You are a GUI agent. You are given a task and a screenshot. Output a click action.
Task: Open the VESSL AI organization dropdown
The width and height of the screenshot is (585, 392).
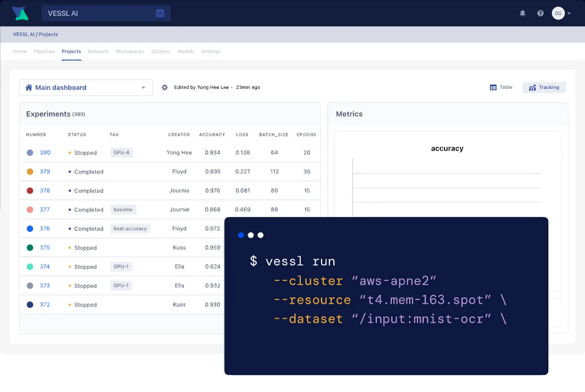pos(106,13)
